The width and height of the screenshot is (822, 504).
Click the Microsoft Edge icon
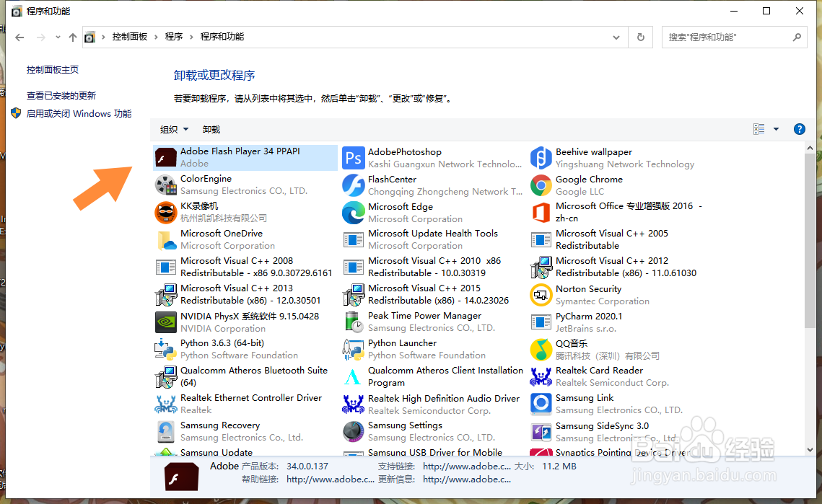point(354,213)
